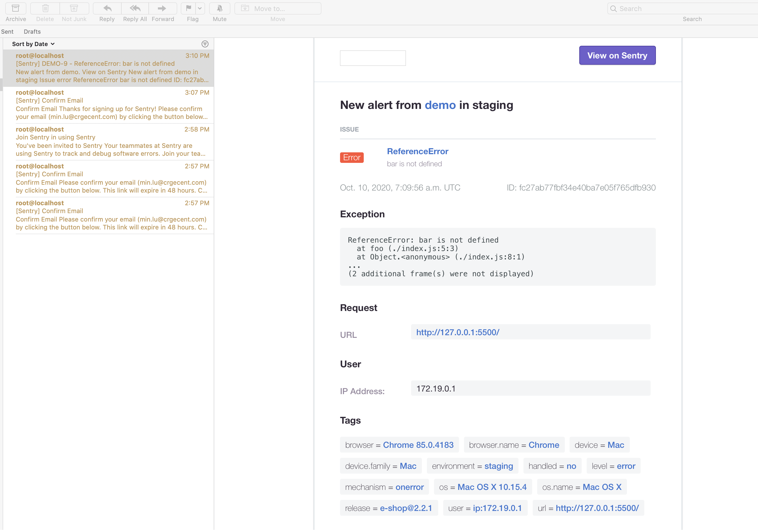Click the handled = no tag
This screenshot has width=758, height=532.
[x=552, y=466]
